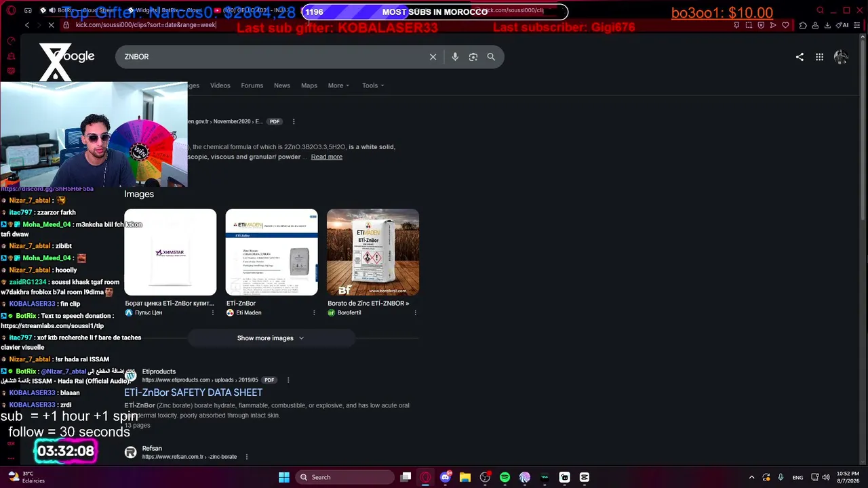The width and height of the screenshot is (868, 488).
Task: Go back in the browser
Action: tap(27, 25)
